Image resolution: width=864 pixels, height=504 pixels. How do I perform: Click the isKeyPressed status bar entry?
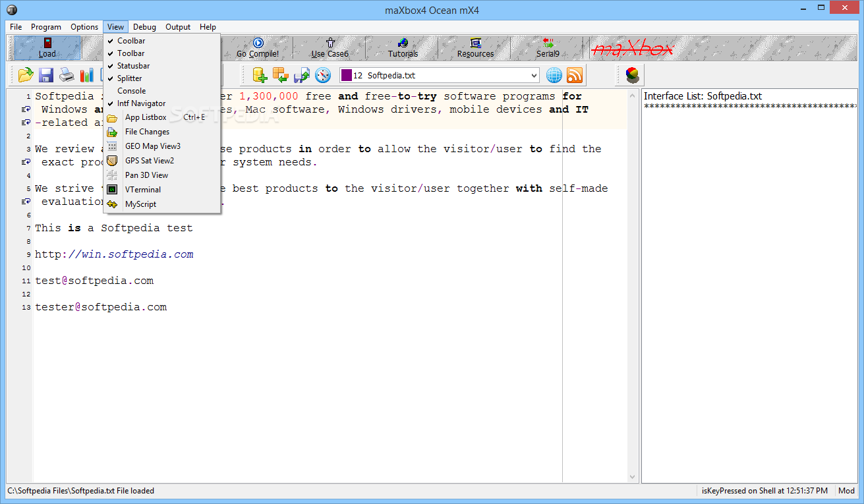click(765, 491)
